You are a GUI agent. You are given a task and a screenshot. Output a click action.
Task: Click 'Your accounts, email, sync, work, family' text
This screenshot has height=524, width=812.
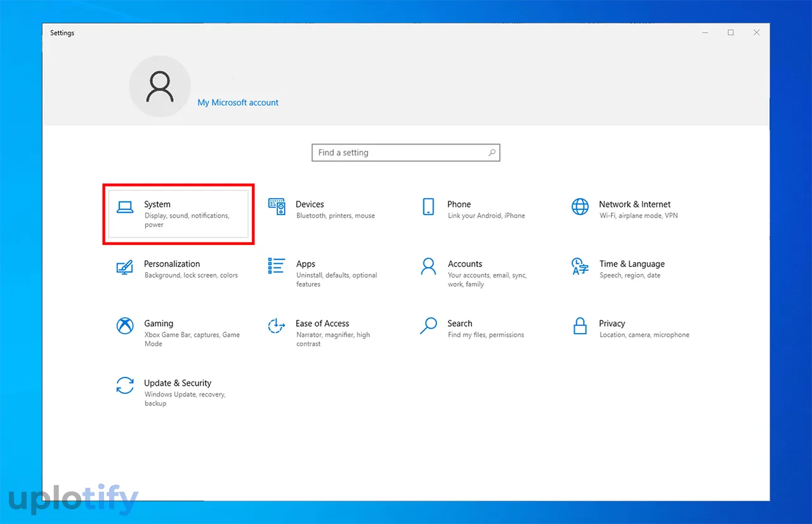pyautogui.click(x=487, y=280)
